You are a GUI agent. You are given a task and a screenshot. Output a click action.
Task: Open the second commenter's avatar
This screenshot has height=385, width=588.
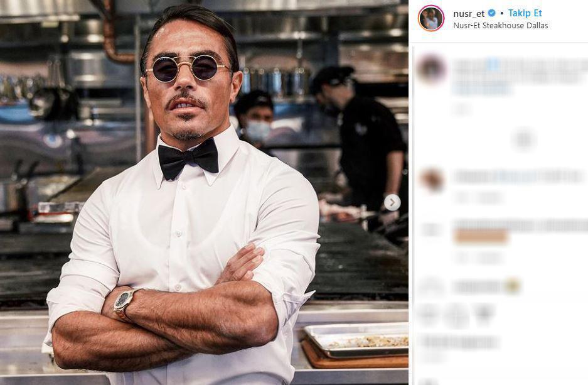click(431, 180)
